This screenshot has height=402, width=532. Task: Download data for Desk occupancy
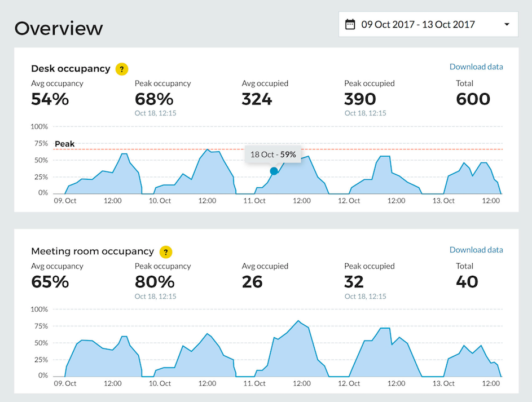pyautogui.click(x=476, y=67)
